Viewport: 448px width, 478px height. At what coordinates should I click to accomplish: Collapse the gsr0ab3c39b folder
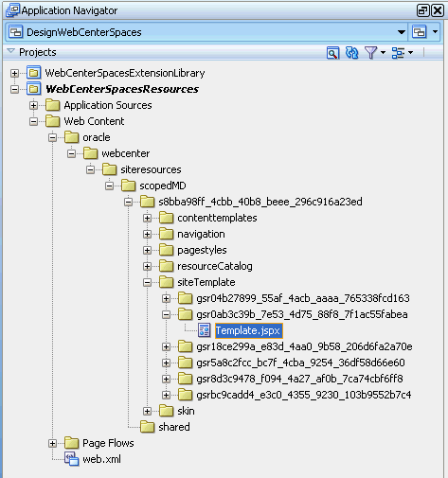(166, 314)
